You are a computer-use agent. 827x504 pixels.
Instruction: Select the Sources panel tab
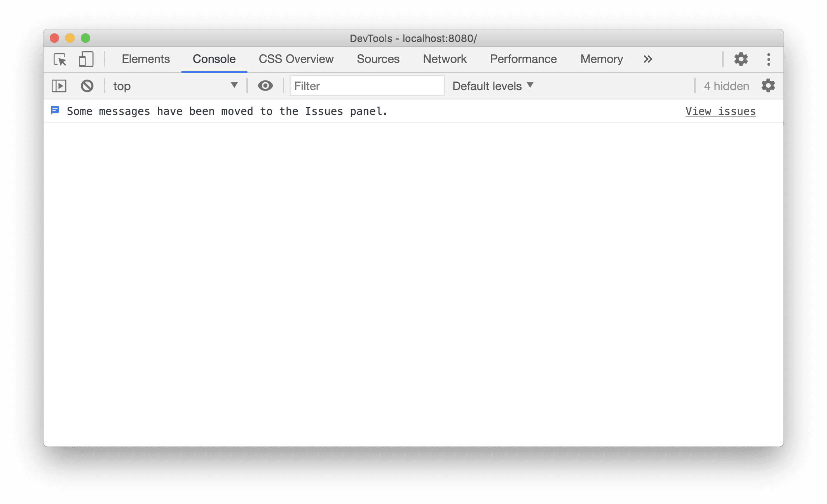point(378,58)
